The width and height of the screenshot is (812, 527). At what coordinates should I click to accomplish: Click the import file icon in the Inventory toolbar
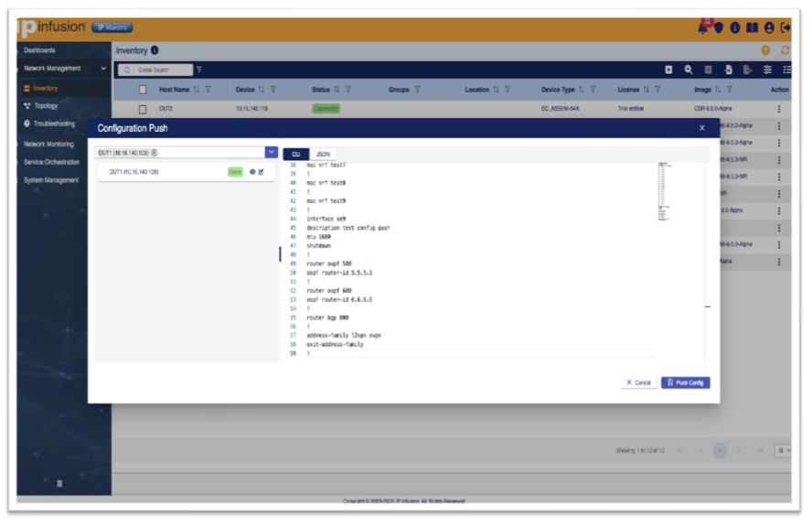728,70
